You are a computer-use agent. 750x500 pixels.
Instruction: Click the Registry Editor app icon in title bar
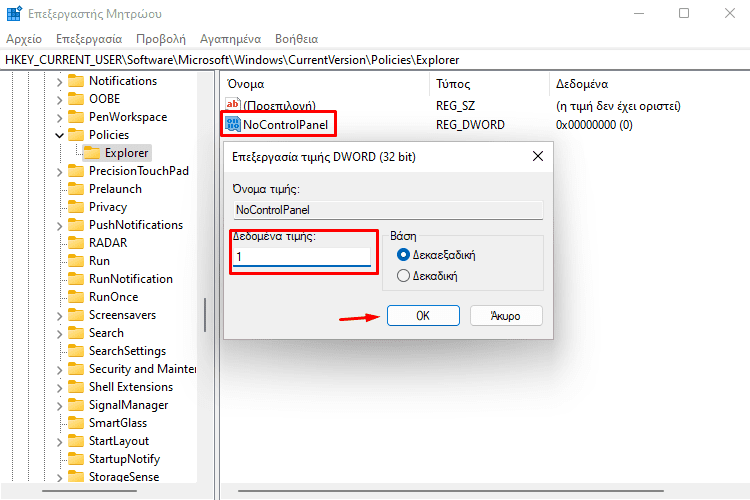click(x=14, y=13)
